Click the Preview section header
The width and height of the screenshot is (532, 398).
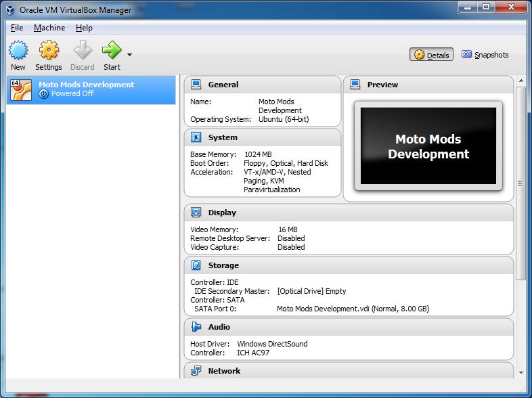pos(382,85)
